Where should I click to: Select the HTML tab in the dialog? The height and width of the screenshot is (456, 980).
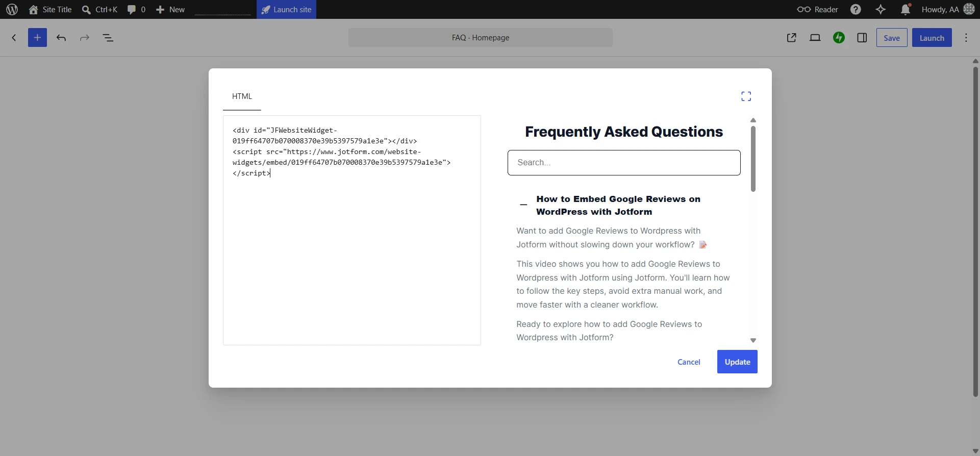pyautogui.click(x=242, y=96)
